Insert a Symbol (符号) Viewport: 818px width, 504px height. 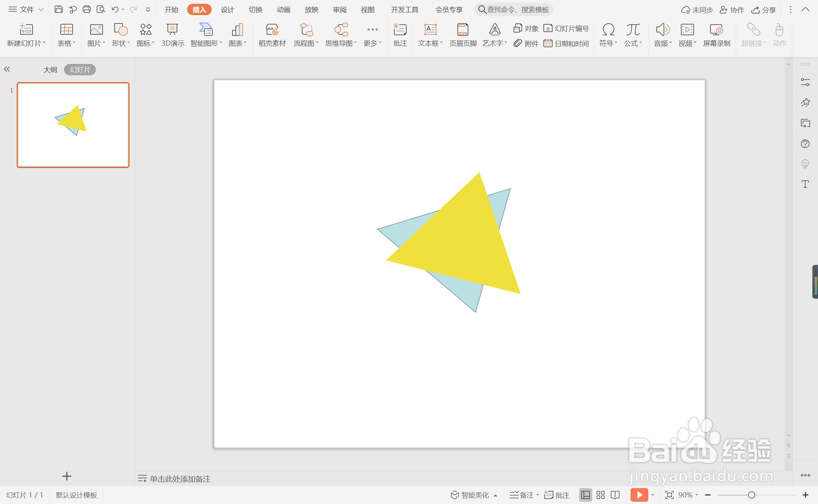[x=608, y=35]
